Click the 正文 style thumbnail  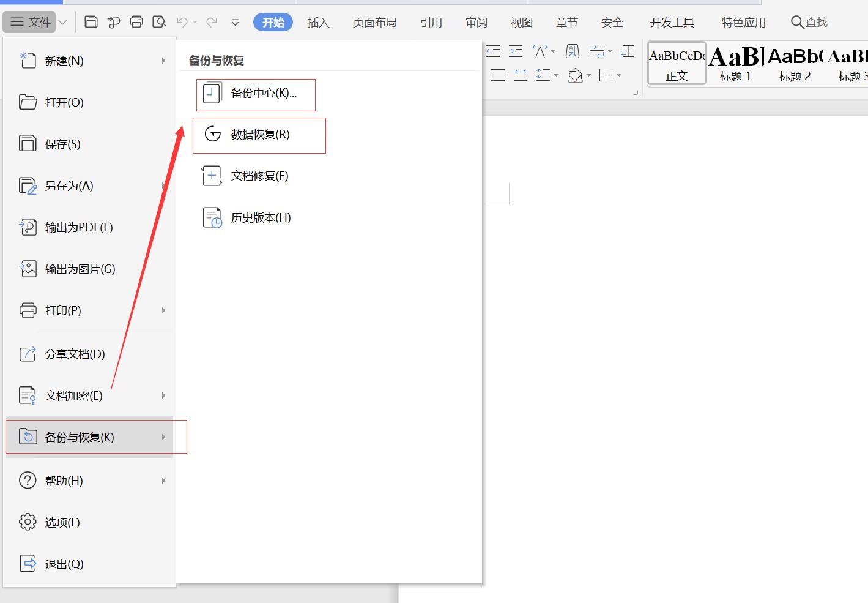pyautogui.click(x=676, y=63)
